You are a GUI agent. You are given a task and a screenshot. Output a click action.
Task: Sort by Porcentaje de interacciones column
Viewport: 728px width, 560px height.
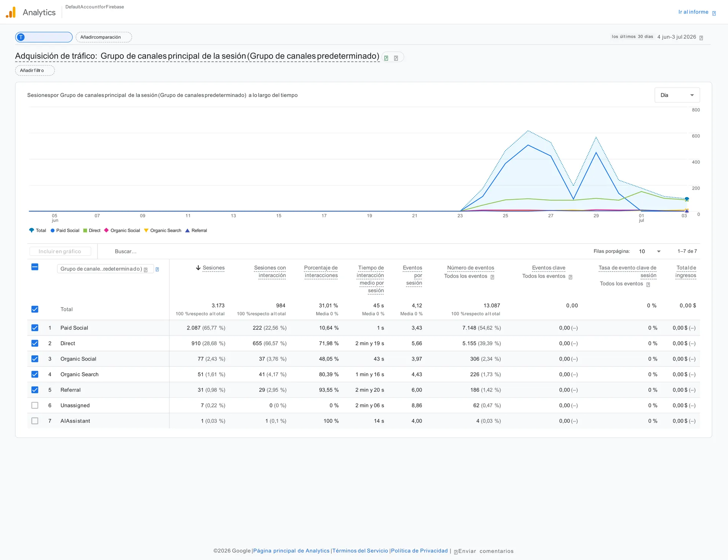coord(321,271)
